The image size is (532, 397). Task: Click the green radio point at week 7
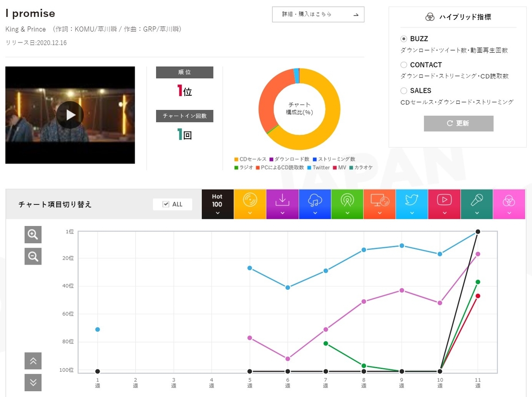pos(326,343)
